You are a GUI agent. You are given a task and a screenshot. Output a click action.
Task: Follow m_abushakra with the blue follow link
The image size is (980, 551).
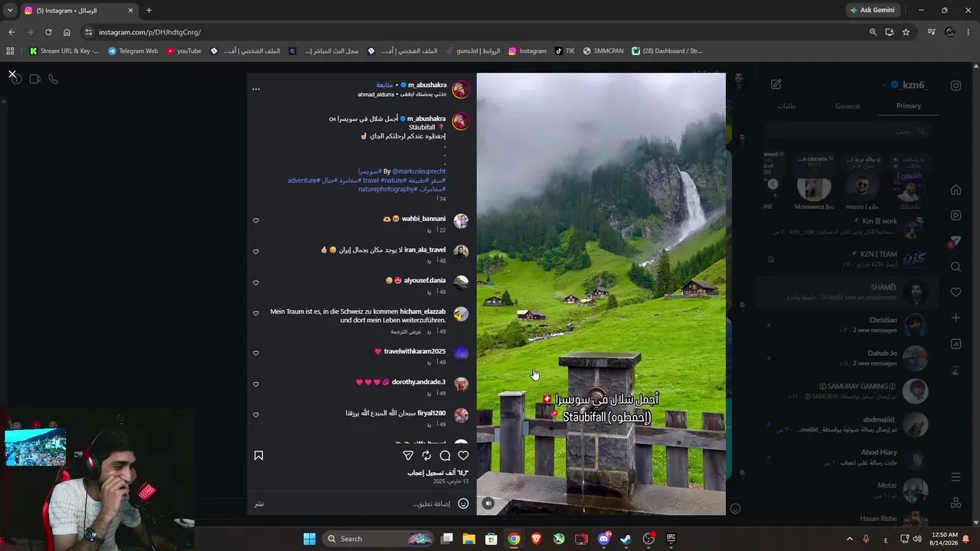[384, 85]
